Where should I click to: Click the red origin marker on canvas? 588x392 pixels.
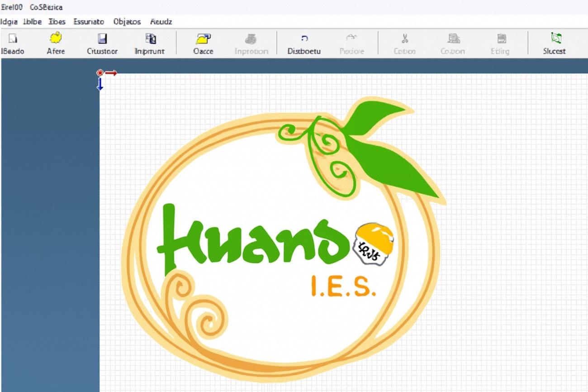click(100, 73)
